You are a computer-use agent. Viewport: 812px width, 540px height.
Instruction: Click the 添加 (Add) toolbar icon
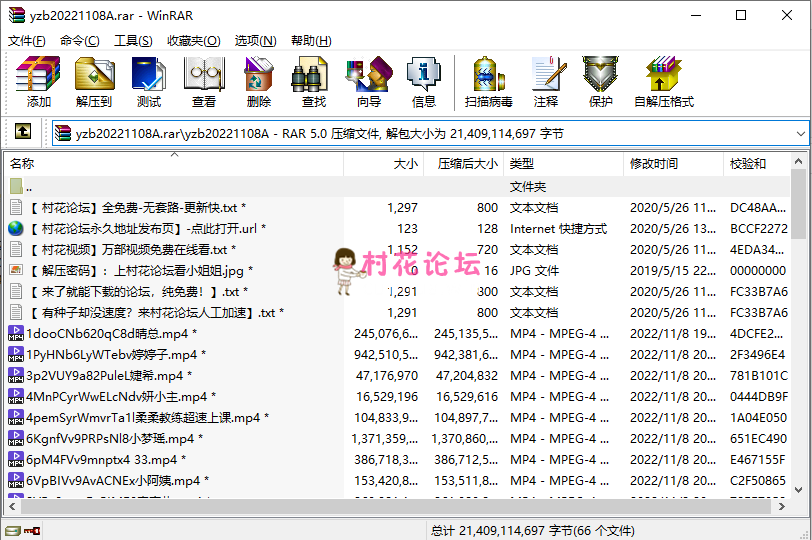click(39, 82)
